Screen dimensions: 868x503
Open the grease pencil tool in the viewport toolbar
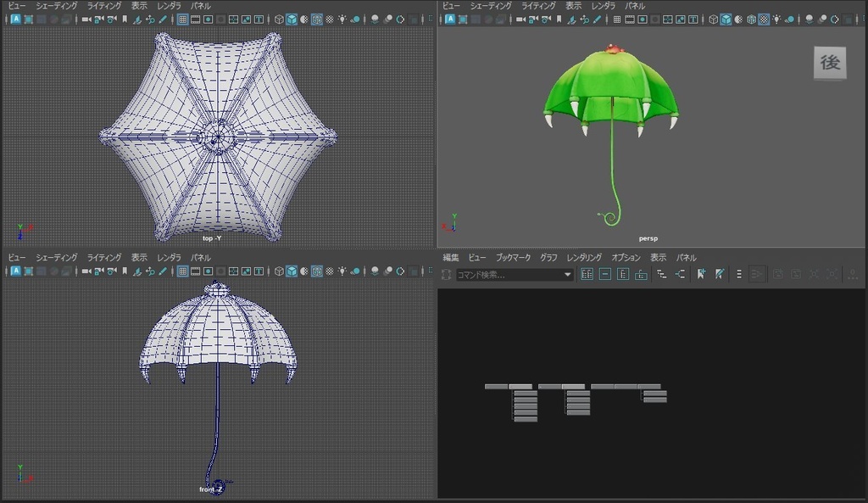tap(571, 19)
